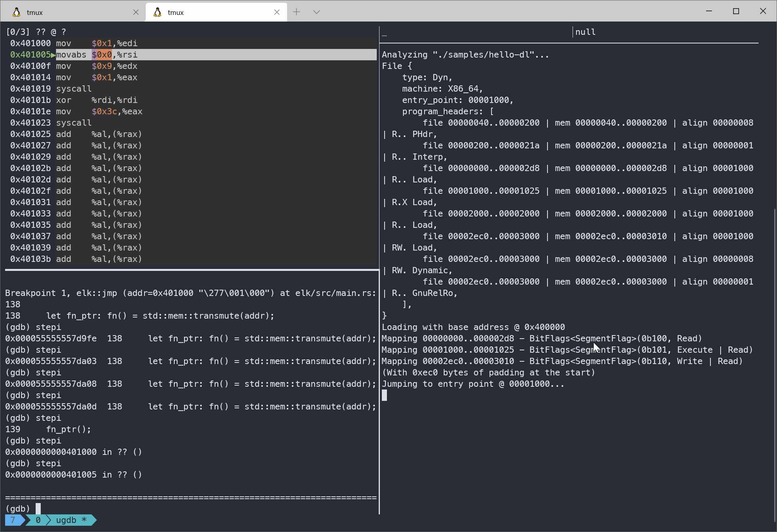The image size is (777, 532).
Task: Click the tmux session number 7 segment
Action: click(x=13, y=520)
